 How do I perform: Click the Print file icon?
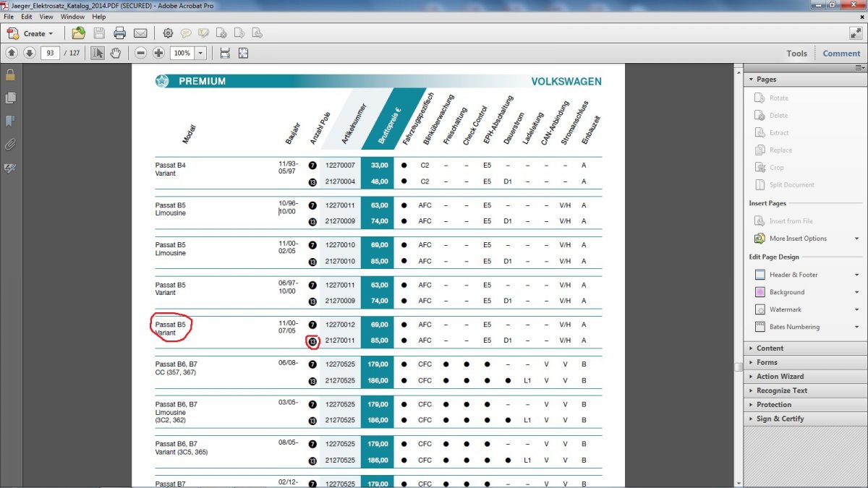(119, 33)
